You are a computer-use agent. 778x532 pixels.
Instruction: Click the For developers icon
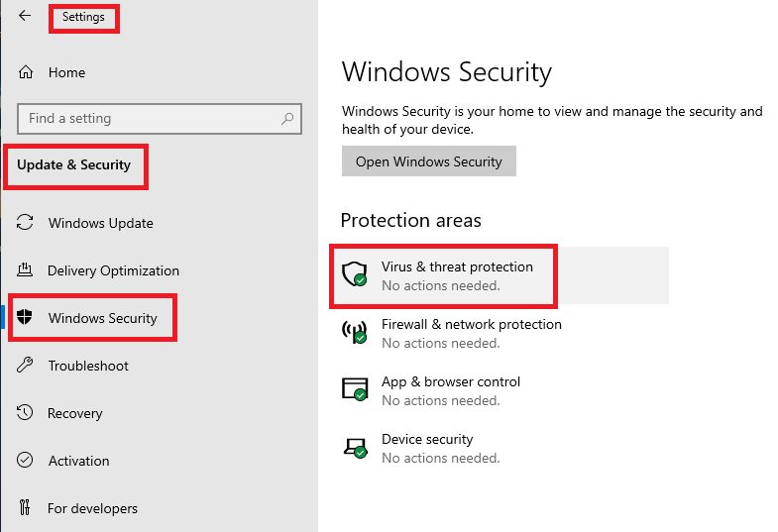[27, 508]
